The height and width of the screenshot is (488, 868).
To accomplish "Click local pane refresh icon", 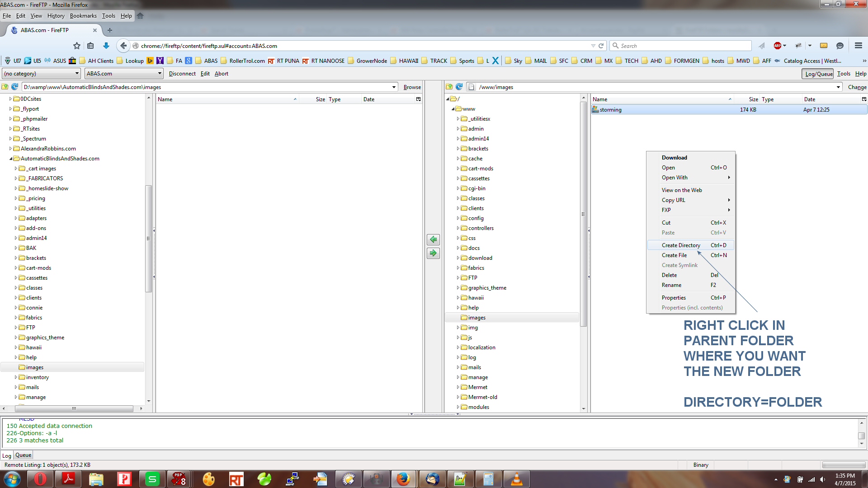I will pyautogui.click(x=14, y=87).
